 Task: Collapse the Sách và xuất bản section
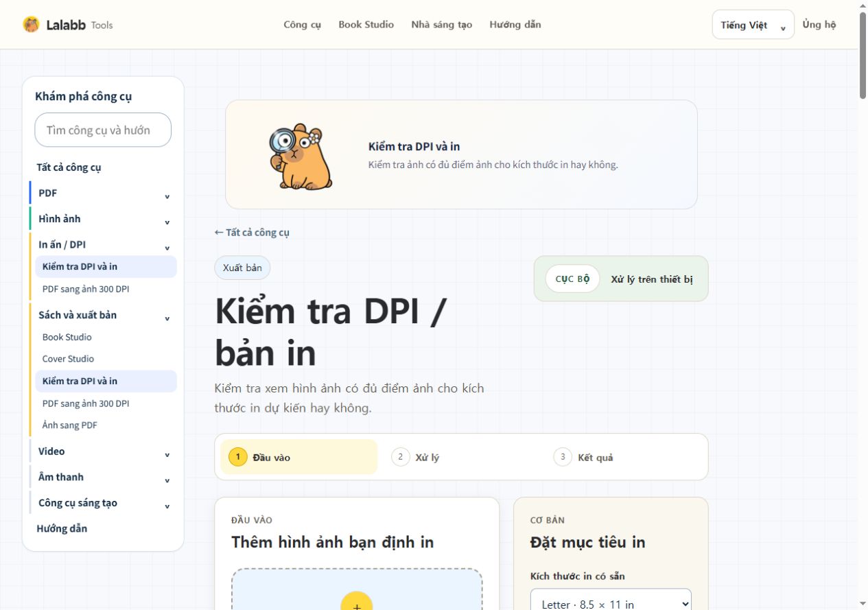(103, 315)
